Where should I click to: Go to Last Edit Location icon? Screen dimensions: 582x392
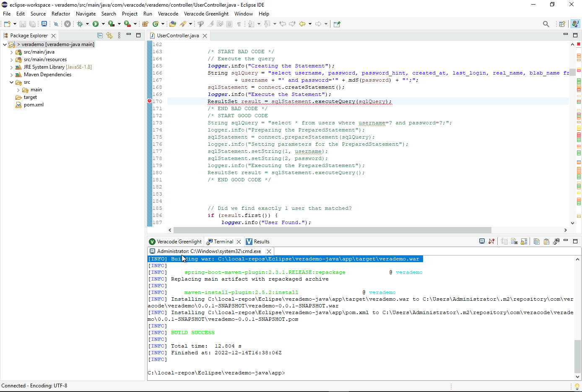pos(283,24)
